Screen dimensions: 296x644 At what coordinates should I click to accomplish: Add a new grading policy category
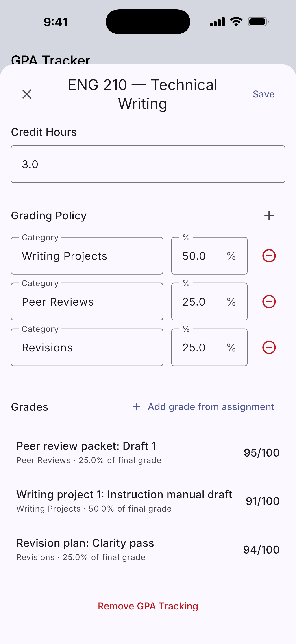tap(269, 215)
